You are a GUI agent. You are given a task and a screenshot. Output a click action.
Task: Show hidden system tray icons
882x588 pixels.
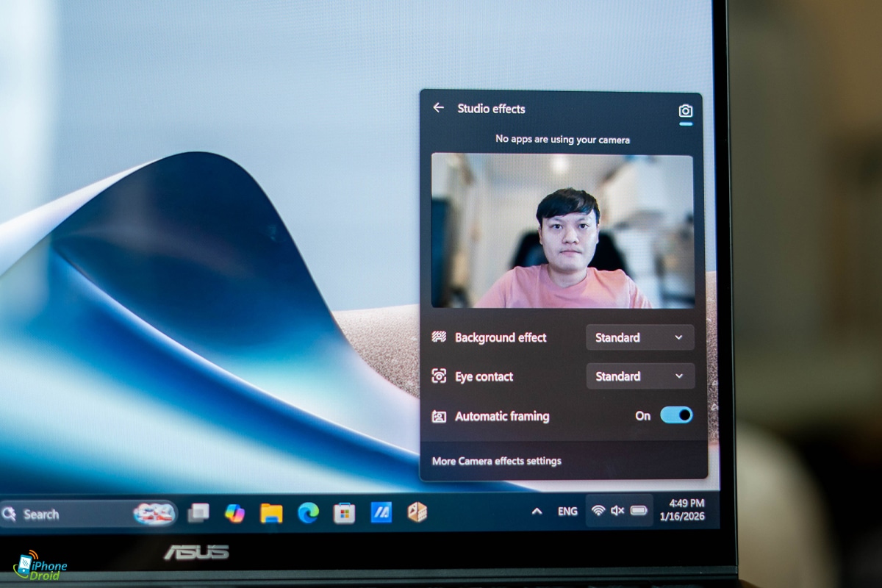point(537,512)
